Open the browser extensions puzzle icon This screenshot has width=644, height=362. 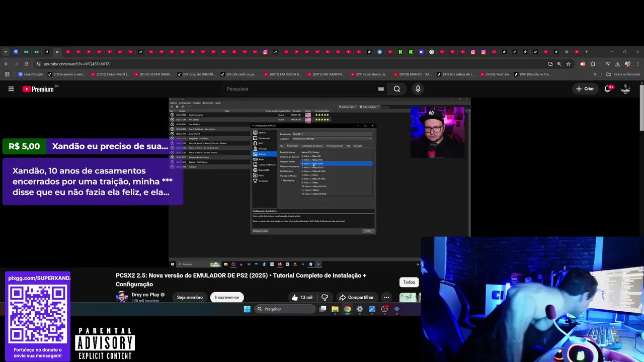pos(593,64)
